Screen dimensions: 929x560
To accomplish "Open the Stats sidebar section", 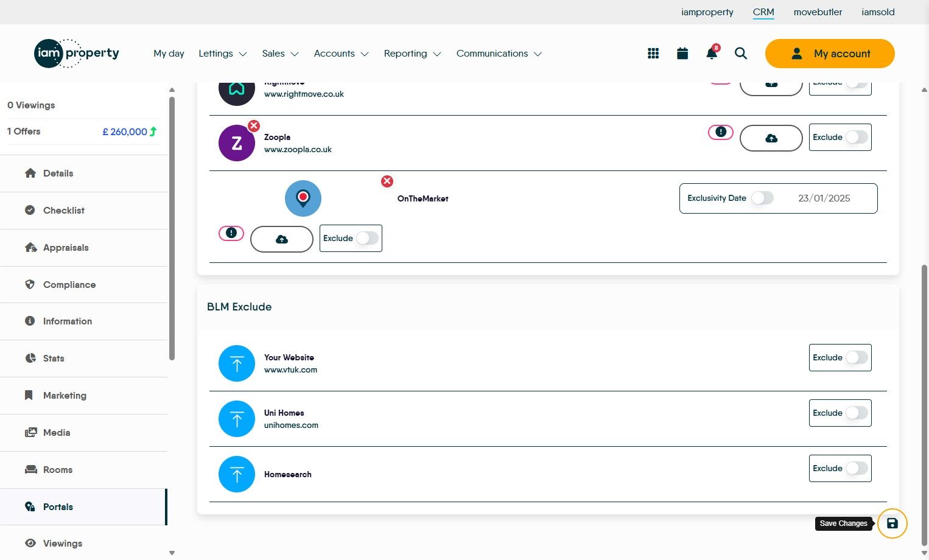I will (x=84, y=359).
